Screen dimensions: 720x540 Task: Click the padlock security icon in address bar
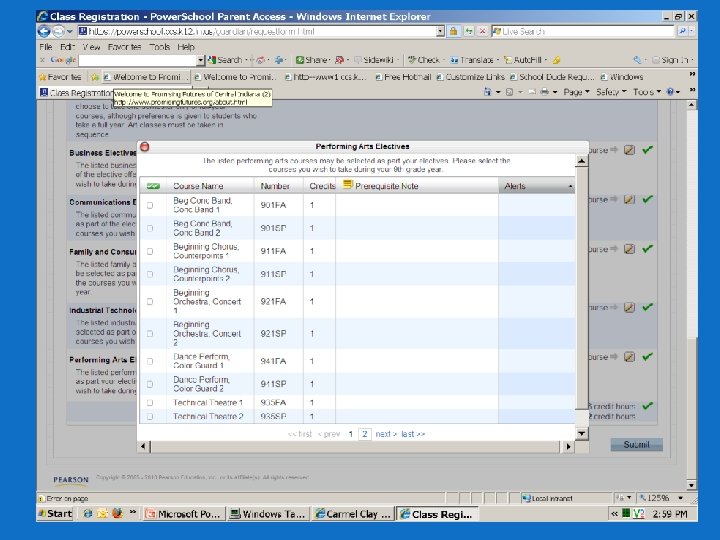coord(453,31)
